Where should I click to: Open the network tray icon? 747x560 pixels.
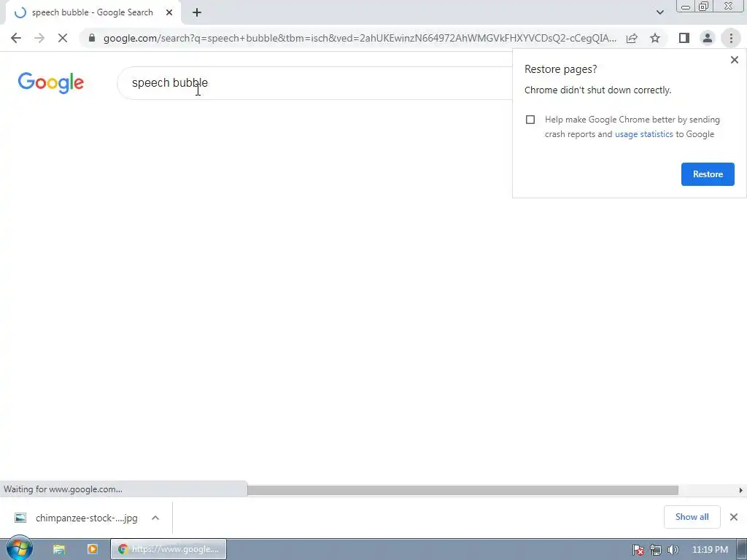point(656,550)
